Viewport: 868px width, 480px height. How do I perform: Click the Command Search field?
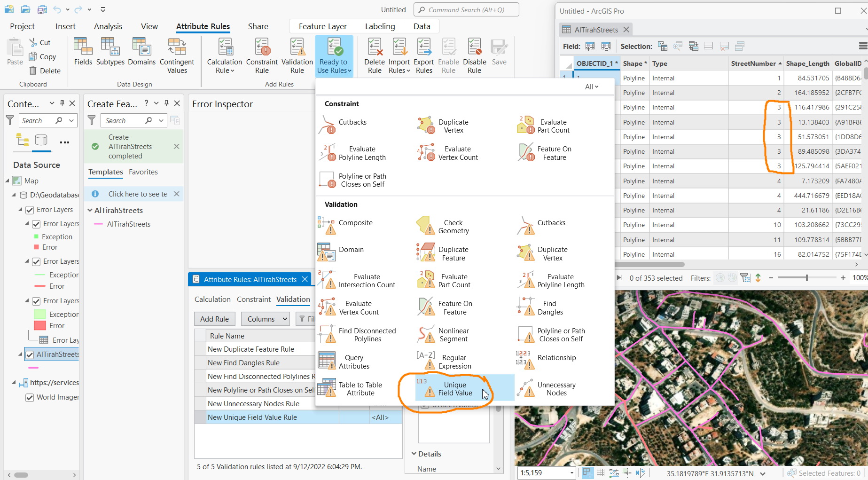466,9
